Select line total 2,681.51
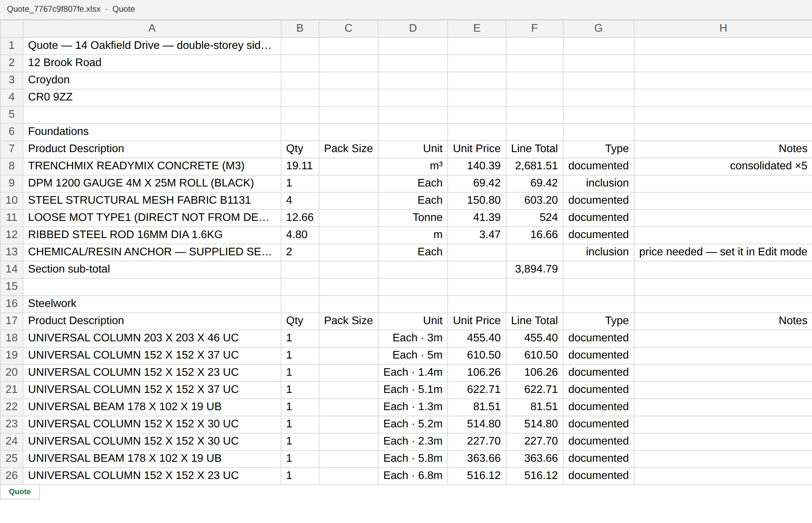Screen dimensions: 812x523 click(x=534, y=166)
